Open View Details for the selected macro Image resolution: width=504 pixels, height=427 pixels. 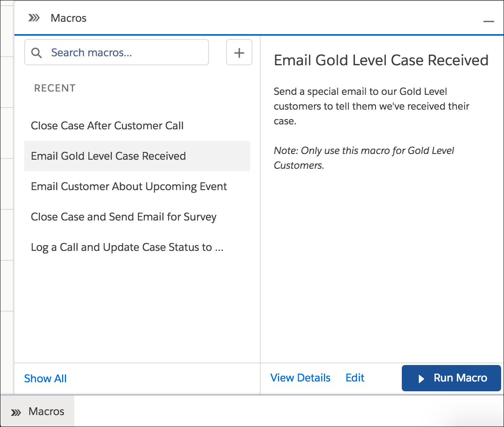point(300,378)
